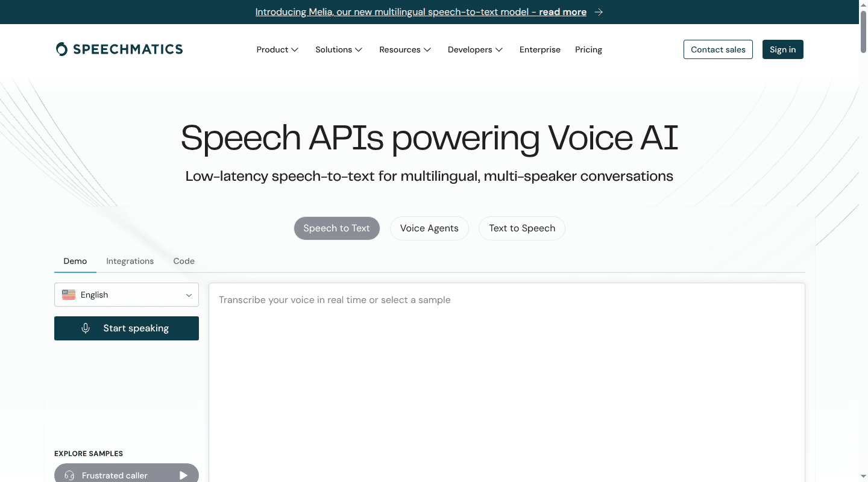Viewport: 868px width, 482px height.
Task: Switch to the Code tab
Action: pos(184,261)
